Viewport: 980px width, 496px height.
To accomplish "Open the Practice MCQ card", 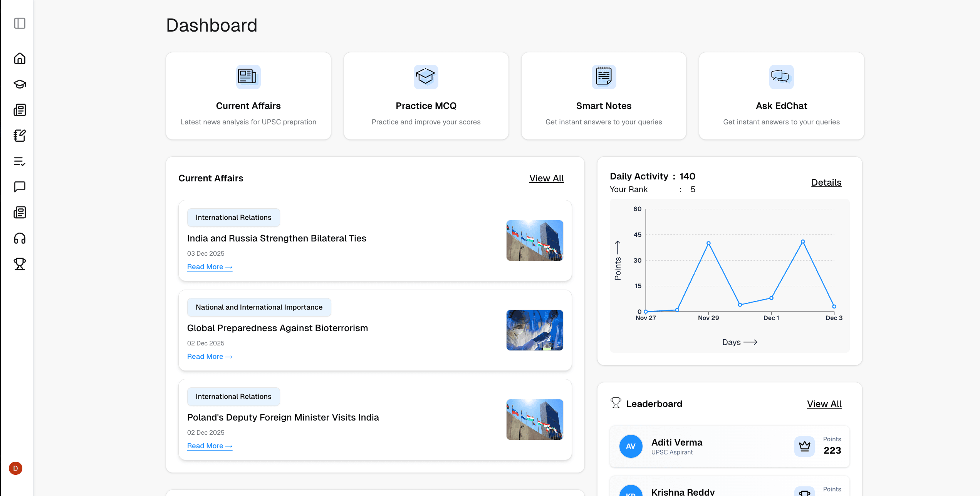I will (x=426, y=96).
